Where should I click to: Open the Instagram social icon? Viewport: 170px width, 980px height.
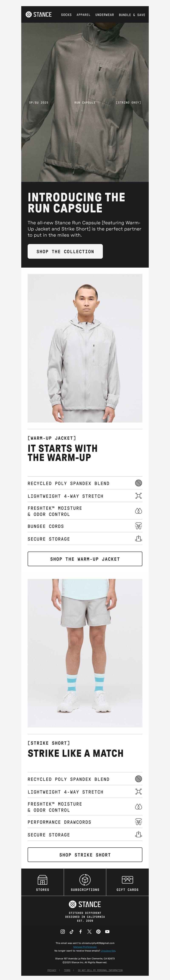[x=62, y=931]
